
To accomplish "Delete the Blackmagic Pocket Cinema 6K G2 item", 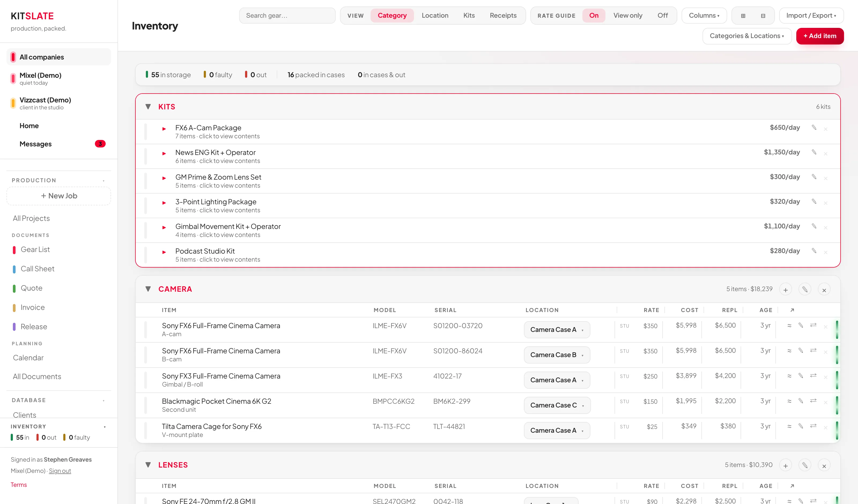I will tap(826, 402).
